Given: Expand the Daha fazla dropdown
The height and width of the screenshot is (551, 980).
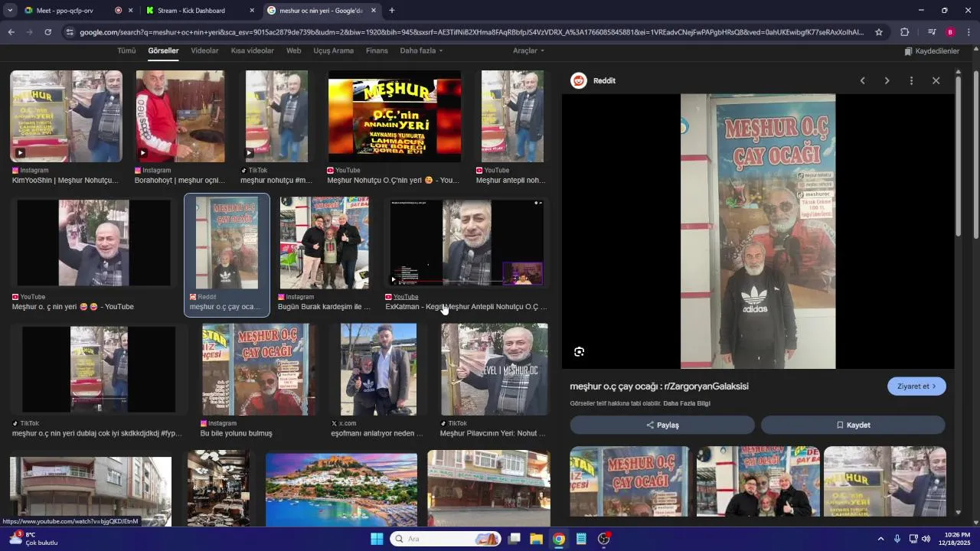Looking at the screenshot, I should click(x=421, y=51).
